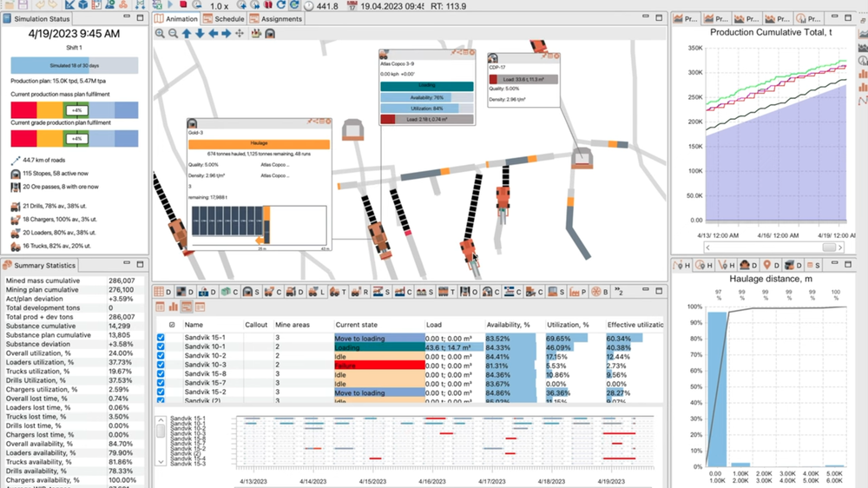Toggle the Sandvik 15-2 checkbox
Image resolution: width=868 pixels, height=488 pixels.
click(x=161, y=392)
